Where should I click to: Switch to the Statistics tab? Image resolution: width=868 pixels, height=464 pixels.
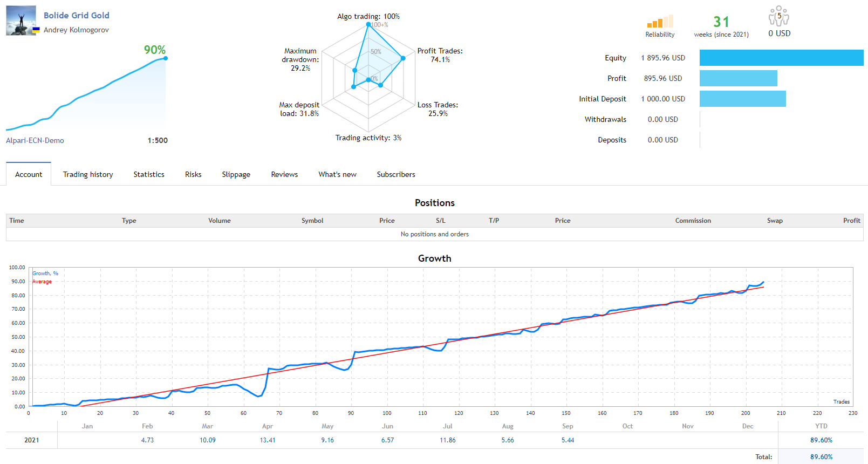149,174
